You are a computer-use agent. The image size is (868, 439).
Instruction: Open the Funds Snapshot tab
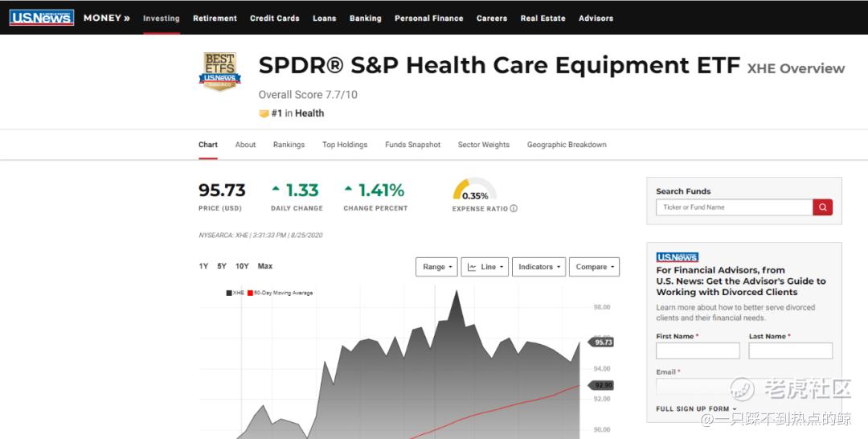pos(413,145)
